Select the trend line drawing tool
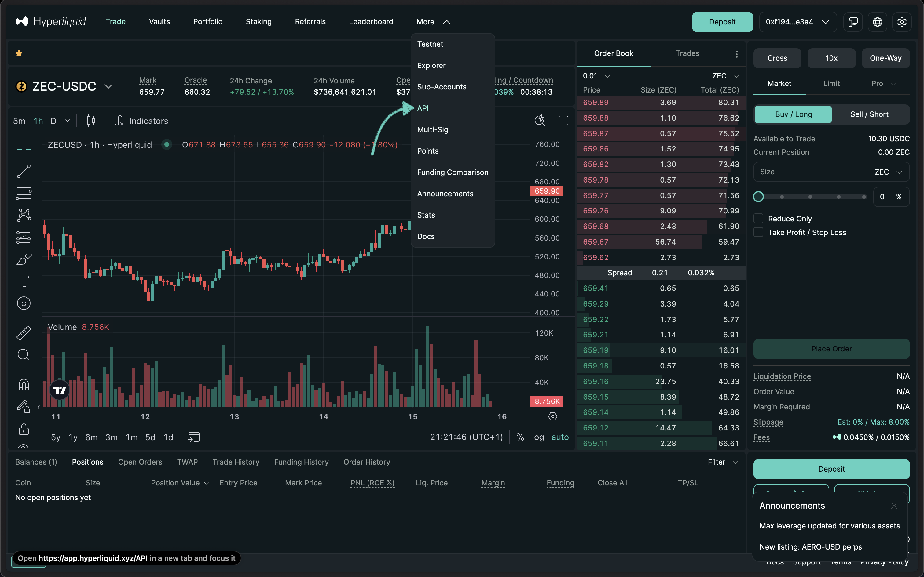This screenshot has height=577, width=924. click(24, 171)
